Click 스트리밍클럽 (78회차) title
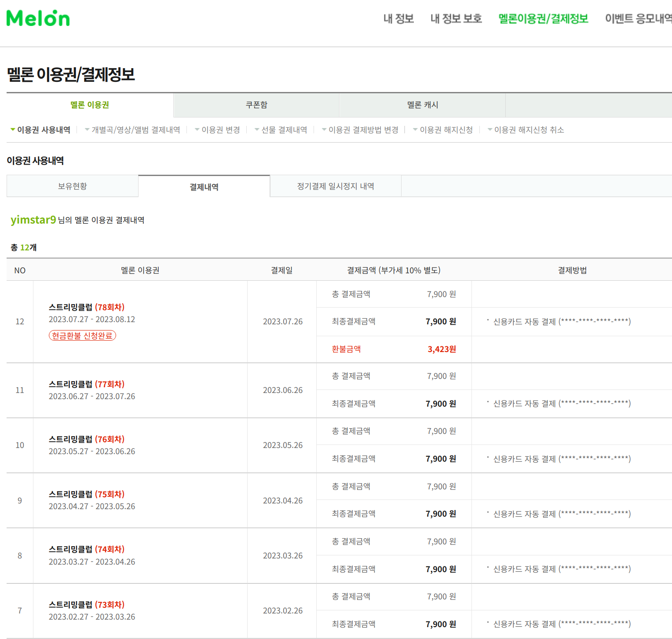Image resolution: width=672 pixels, height=639 pixels. pos(87,307)
